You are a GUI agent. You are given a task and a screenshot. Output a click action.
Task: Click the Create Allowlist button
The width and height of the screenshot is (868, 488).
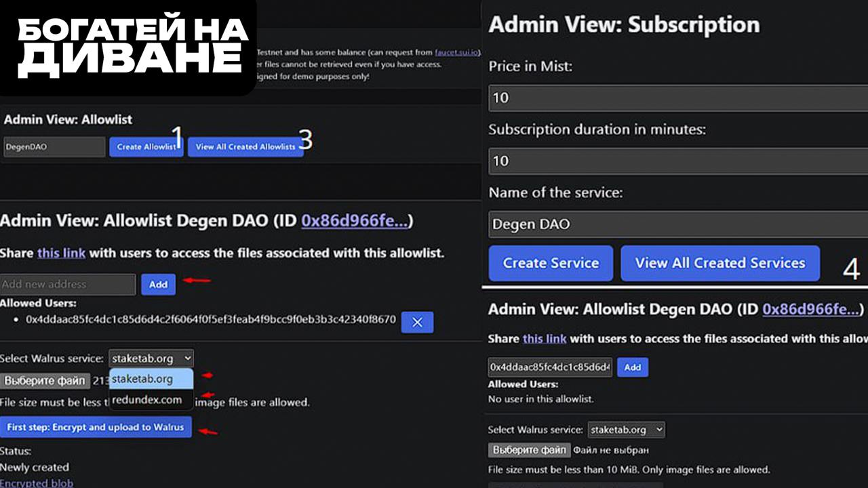146,146
